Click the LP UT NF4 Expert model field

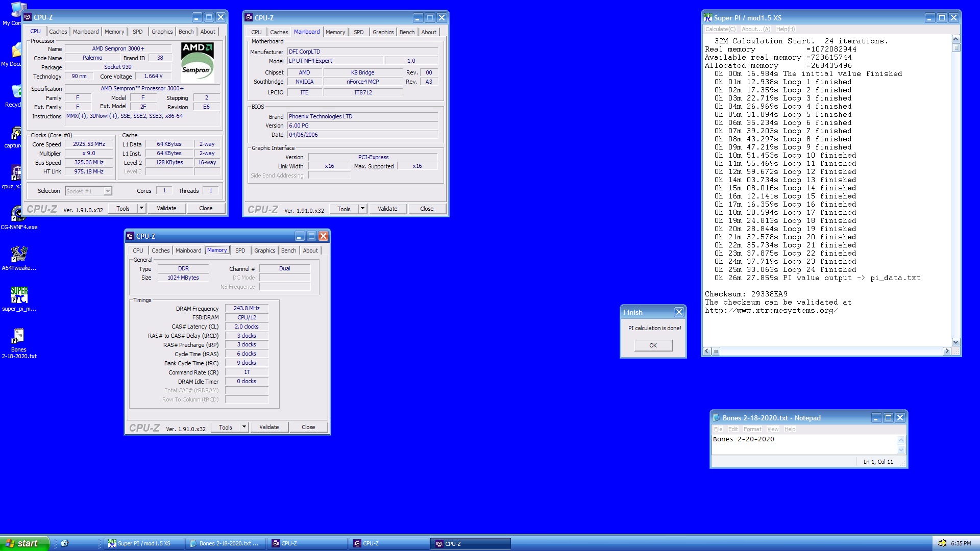335,61
